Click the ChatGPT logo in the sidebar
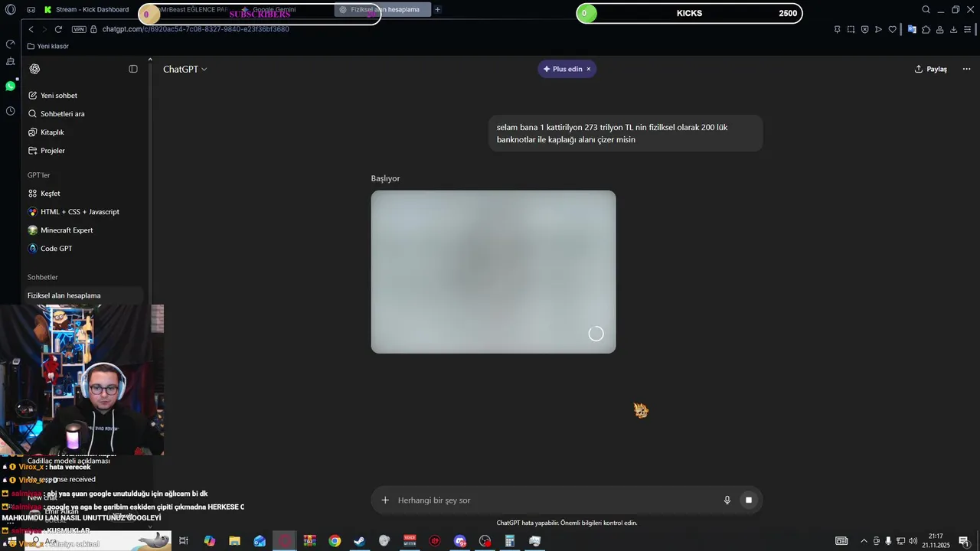Viewport: 980px width, 551px height. (x=34, y=69)
